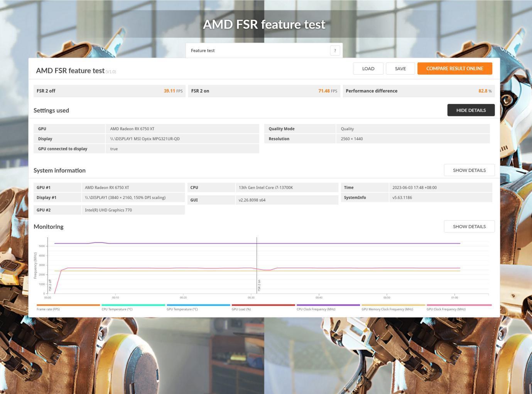Click GPU connected to display true value
Viewport: 532px width, 394px height.
click(x=114, y=149)
